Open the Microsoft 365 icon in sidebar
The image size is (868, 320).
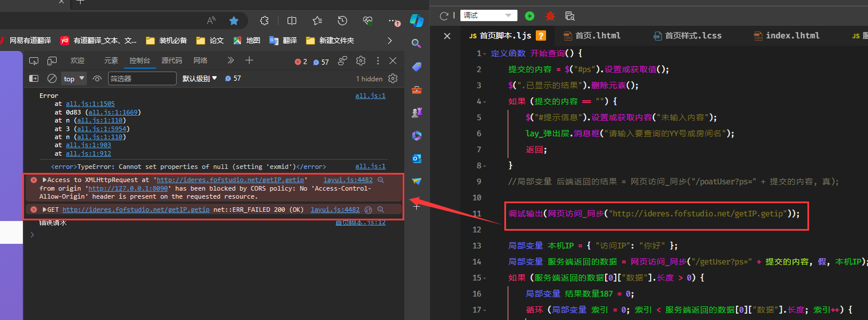click(x=416, y=136)
